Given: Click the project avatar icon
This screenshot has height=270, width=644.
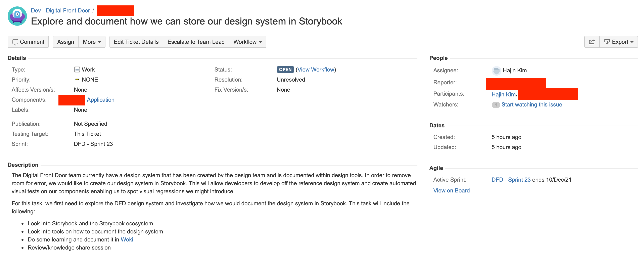Looking at the screenshot, I should pos(17,16).
